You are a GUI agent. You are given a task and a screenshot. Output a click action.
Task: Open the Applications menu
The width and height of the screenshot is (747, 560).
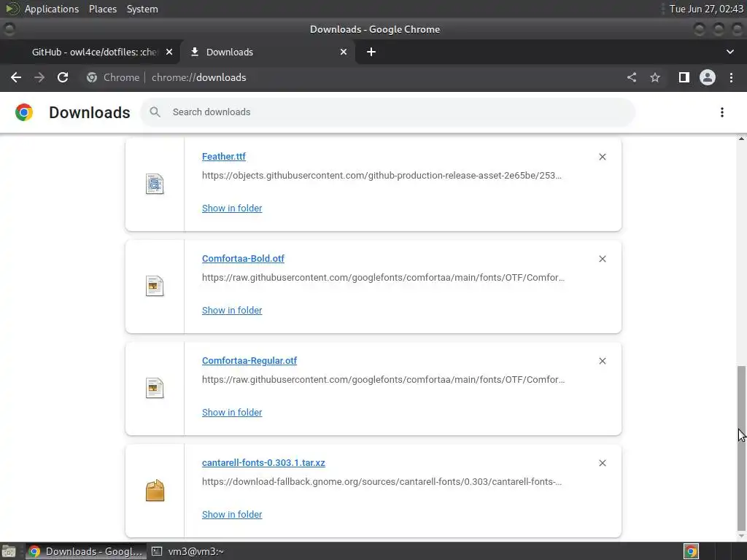(x=52, y=9)
